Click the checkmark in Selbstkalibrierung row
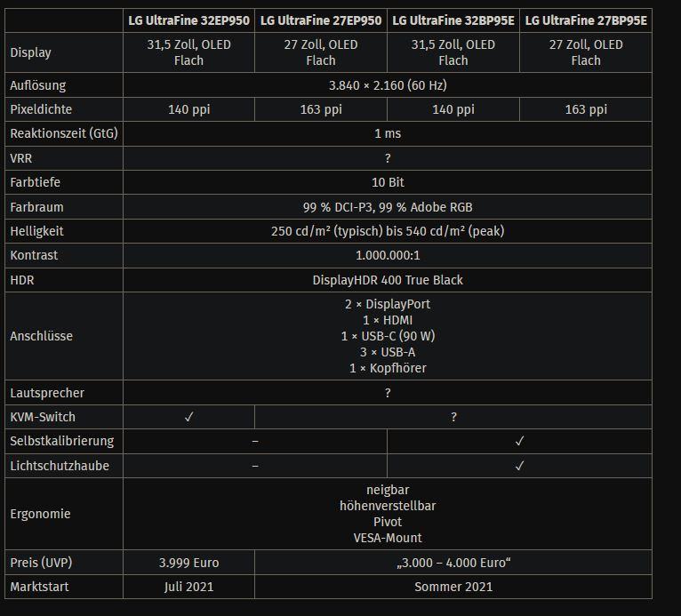The height and width of the screenshot is (616, 681). click(519, 441)
